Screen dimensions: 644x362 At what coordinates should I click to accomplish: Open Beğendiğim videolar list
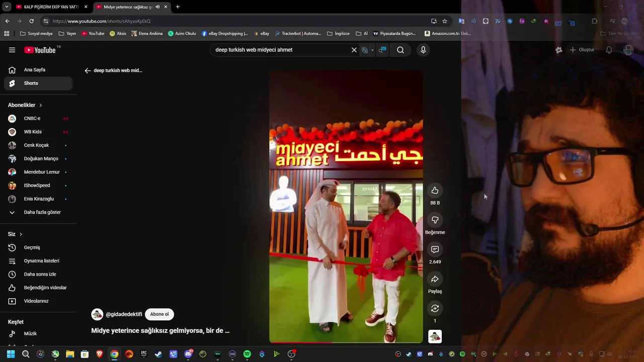[38, 288]
